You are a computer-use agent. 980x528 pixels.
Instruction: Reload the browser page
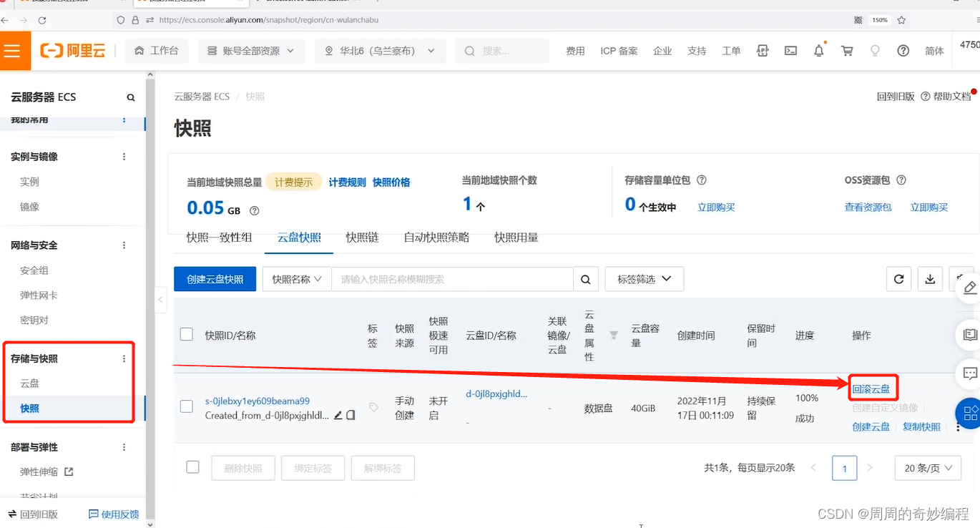coord(42,21)
